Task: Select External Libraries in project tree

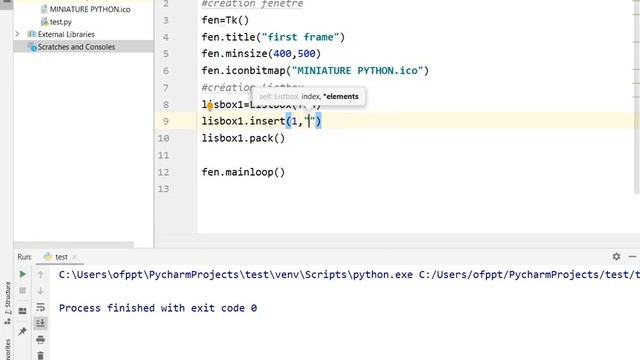Action: click(66, 34)
